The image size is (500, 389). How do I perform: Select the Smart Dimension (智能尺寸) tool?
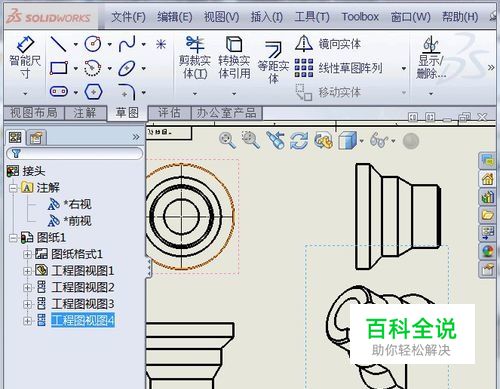pyautogui.click(x=25, y=58)
